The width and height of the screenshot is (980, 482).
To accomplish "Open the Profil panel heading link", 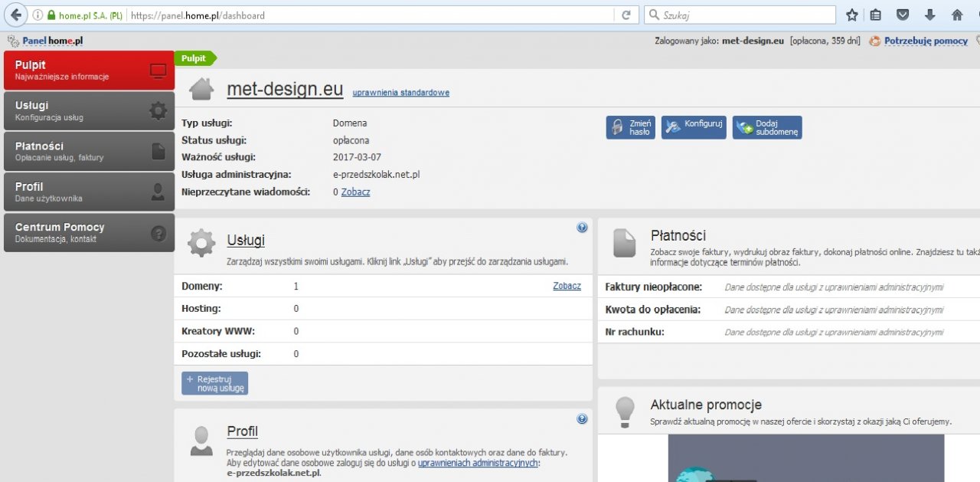I will [242, 431].
